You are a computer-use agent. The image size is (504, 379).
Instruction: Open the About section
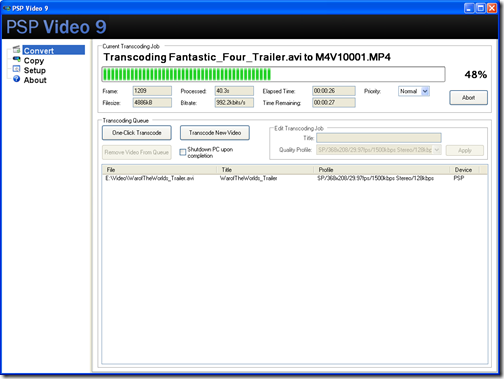coord(35,80)
